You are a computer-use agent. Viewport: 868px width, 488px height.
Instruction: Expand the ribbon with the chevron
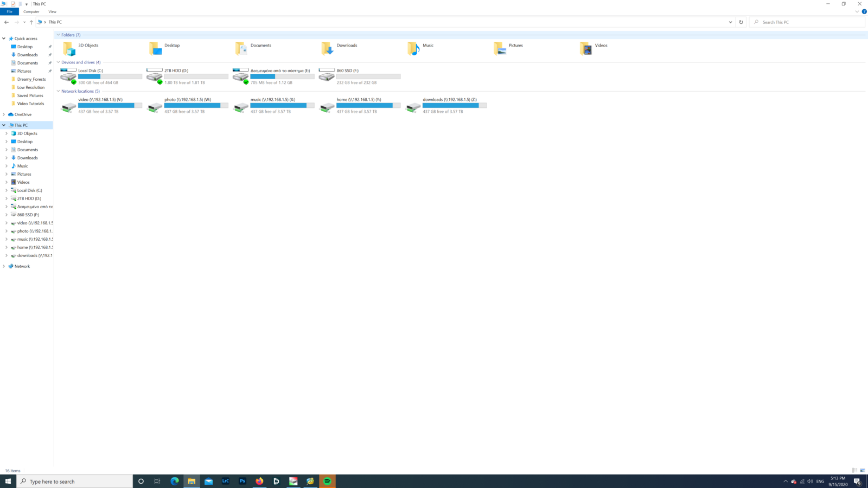[857, 11]
